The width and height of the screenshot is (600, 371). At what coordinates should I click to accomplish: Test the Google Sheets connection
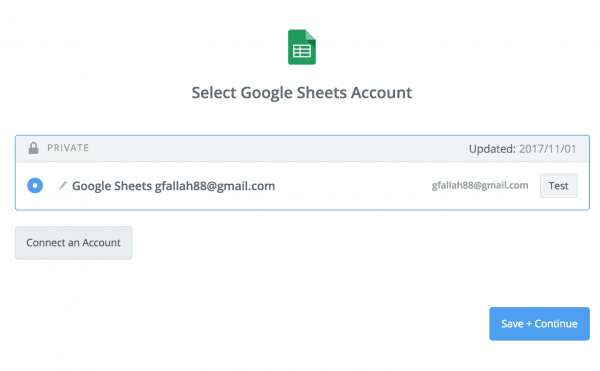click(x=558, y=186)
